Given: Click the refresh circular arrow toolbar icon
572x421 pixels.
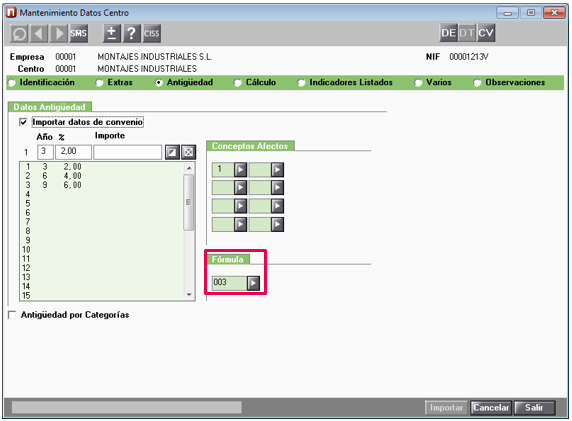Looking at the screenshot, I should pyautogui.click(x=19, y=34).
